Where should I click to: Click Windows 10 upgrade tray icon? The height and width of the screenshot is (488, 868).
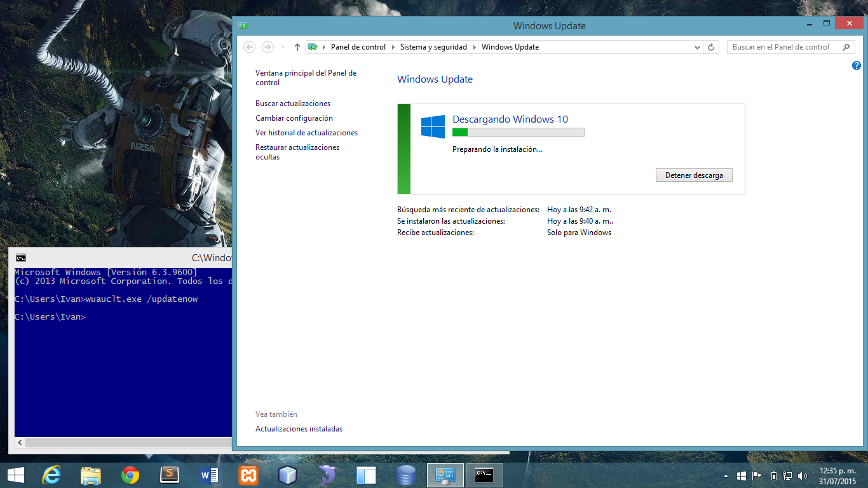(x=742, y=475)
